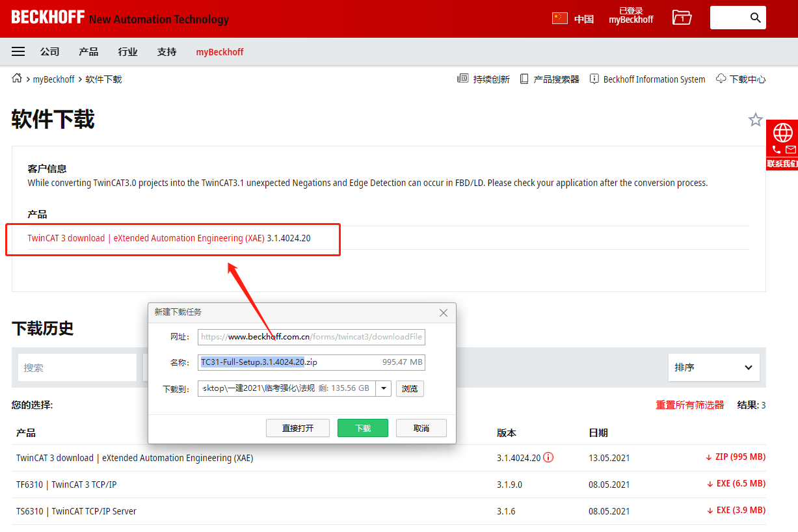This screenshot has width=798, height=532.
Task: Click the 名称 file name field
Action: (312, 362)
